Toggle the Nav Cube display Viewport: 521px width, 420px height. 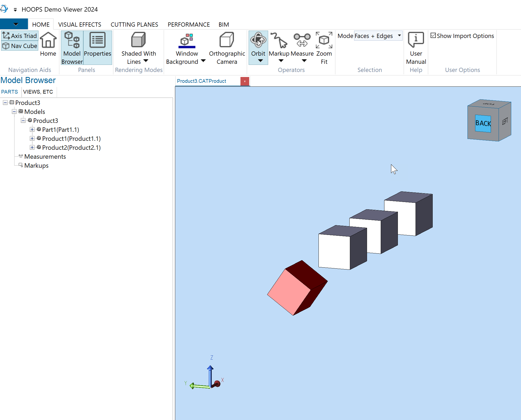[x=20, y=46]
